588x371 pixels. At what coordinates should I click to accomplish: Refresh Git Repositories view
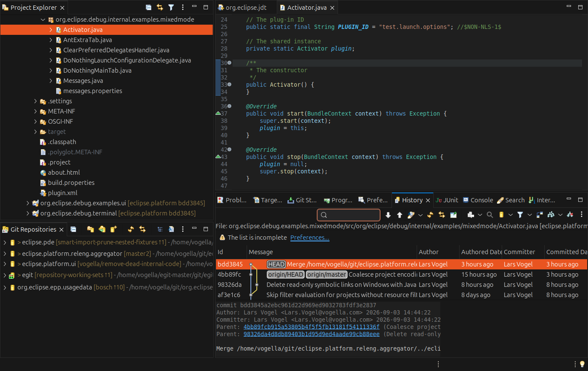tap(131, 229)
